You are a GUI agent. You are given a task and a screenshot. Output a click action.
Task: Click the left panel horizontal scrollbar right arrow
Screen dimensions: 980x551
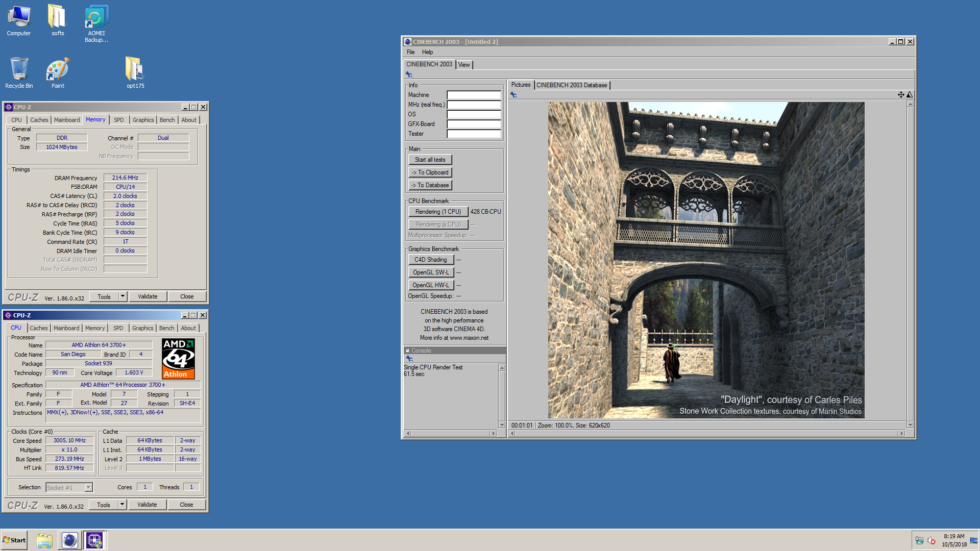tap(493, 433)
